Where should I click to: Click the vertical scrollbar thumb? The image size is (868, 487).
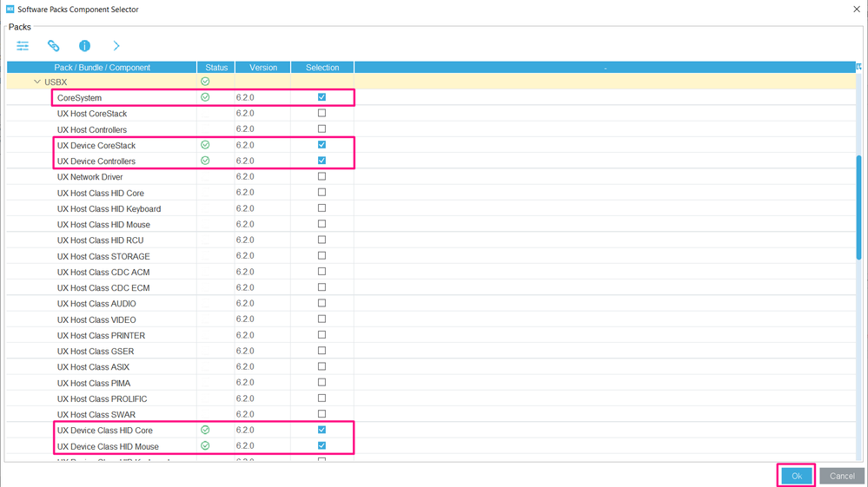(859, 207)
